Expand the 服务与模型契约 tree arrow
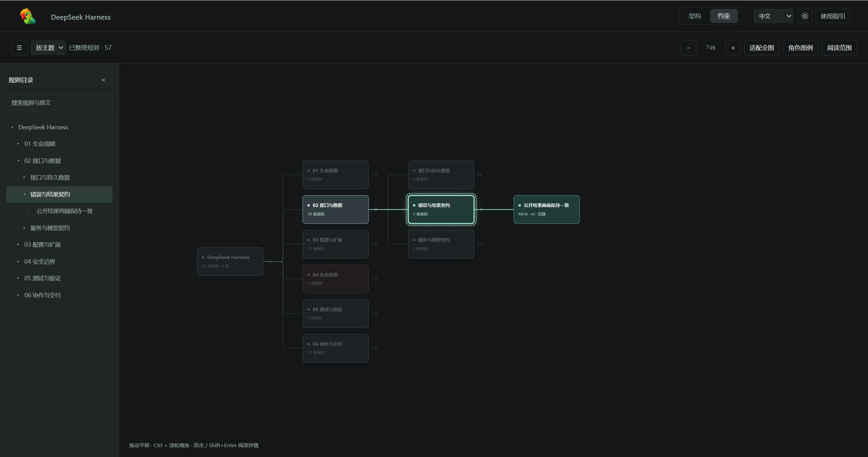 [x=24, y=228]
